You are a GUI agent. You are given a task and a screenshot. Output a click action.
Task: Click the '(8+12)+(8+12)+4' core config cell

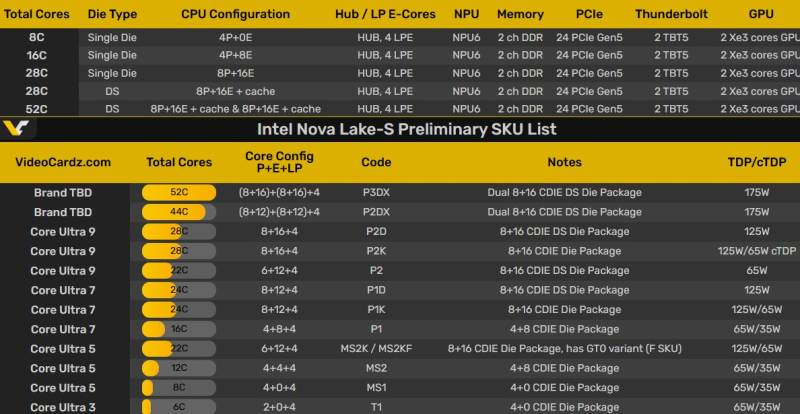point(280,212)
